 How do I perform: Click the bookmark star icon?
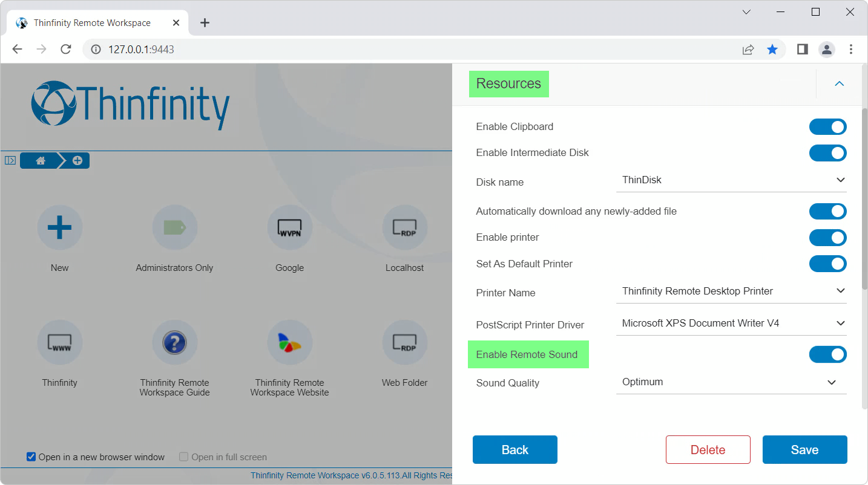tap(772, 50)
